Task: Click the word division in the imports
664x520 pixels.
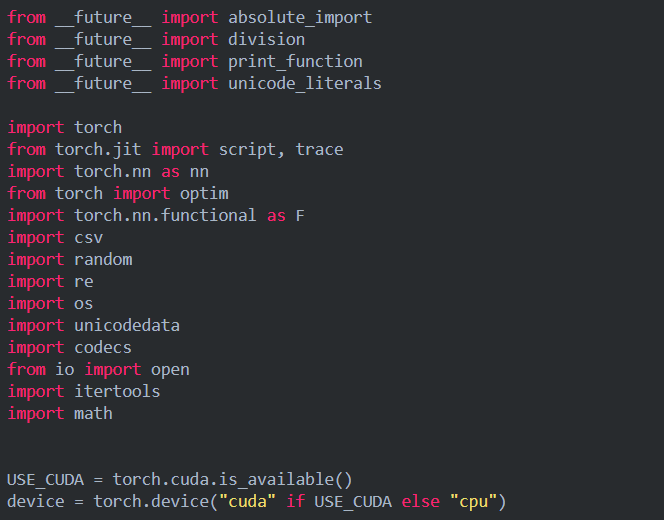Action: pos(266,39)
